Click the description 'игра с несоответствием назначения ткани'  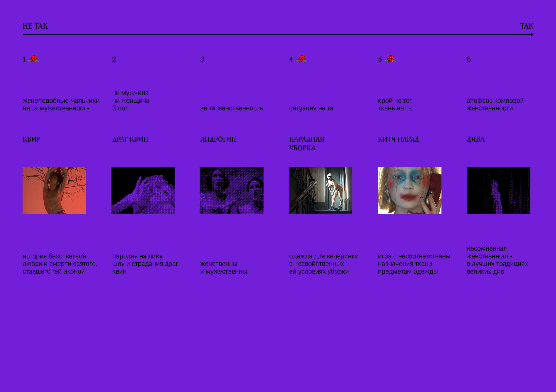coord(414,260)
